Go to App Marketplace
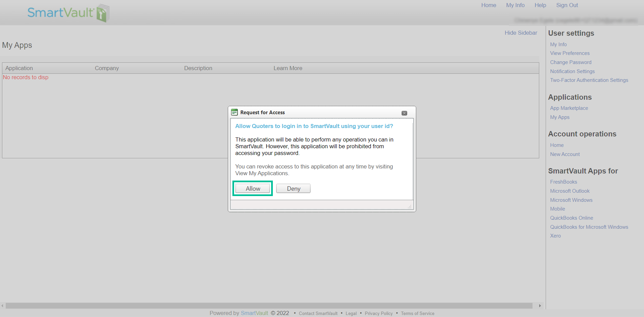The width and height of the screenshot is (644, 317). point(569,108)
